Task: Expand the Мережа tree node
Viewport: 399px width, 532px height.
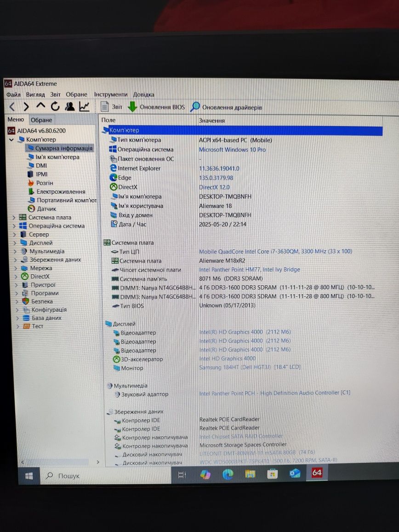Action: 16,268
